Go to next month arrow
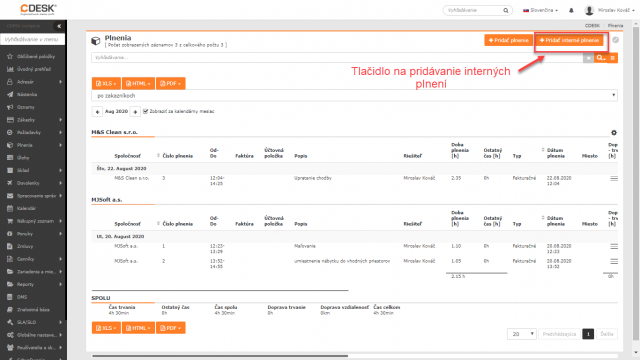The image size is (640, 360). click(x=135, y=111)
